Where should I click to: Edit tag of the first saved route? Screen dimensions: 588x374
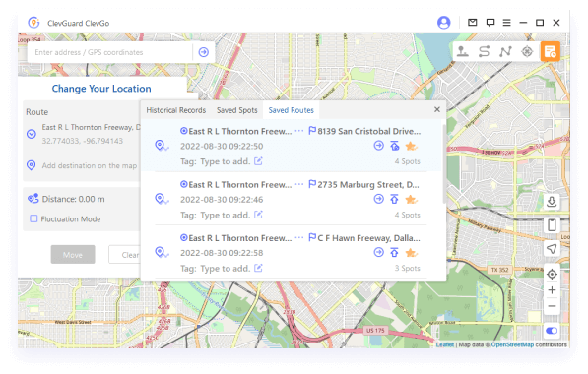click(x=258, y=161)
